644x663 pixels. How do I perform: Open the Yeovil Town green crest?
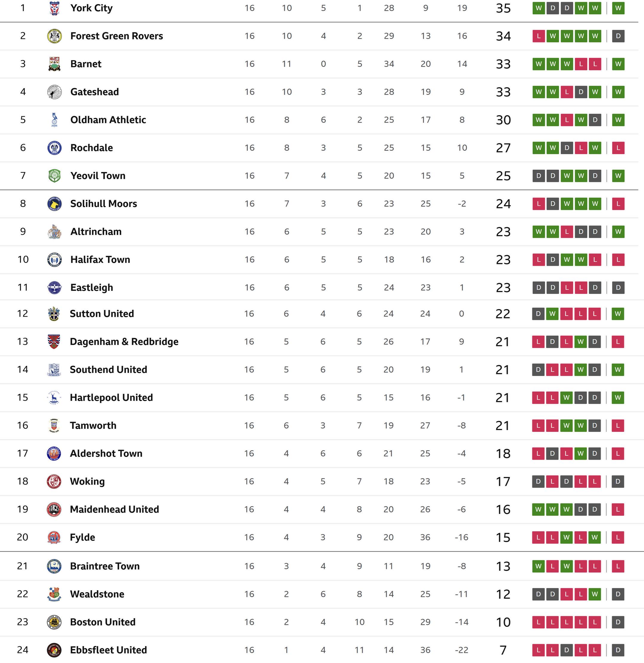pos(54,176)
